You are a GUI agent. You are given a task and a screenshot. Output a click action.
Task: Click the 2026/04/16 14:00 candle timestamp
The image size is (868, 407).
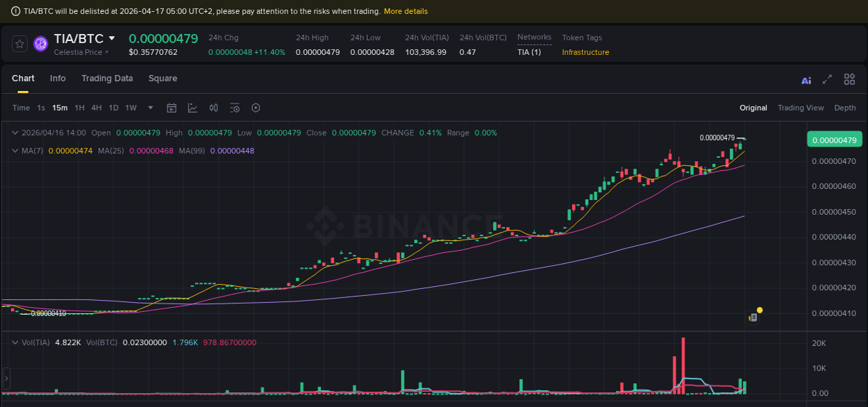54,133
